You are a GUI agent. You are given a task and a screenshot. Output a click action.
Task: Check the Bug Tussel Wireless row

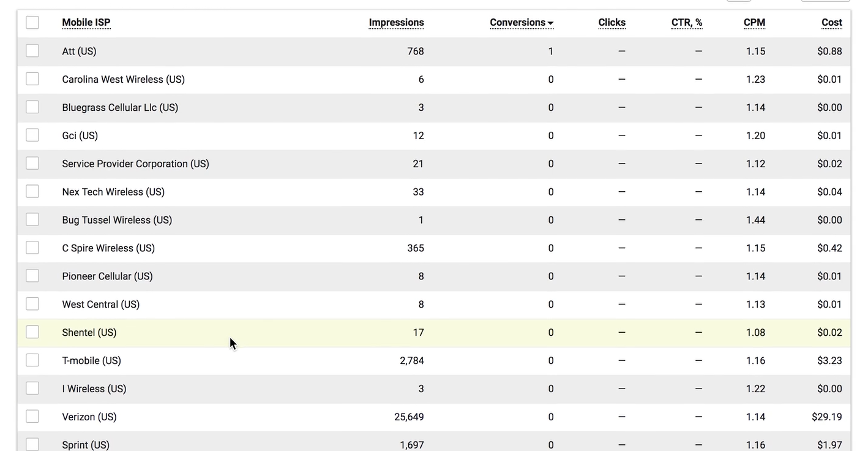(32, 219)
